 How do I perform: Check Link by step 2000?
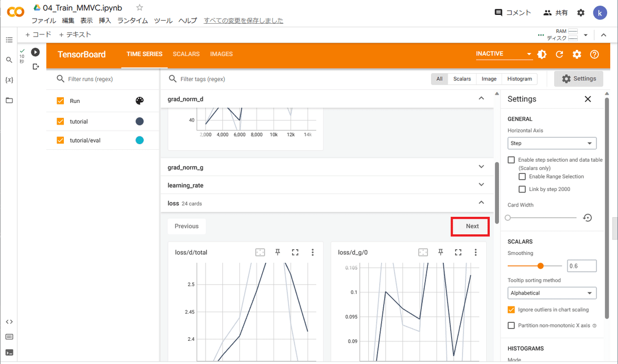point(522,189)
